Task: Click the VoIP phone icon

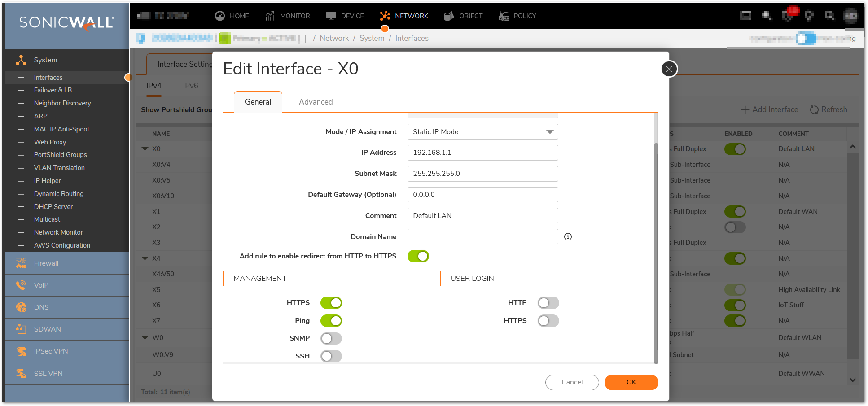Action: click(21, 285)
